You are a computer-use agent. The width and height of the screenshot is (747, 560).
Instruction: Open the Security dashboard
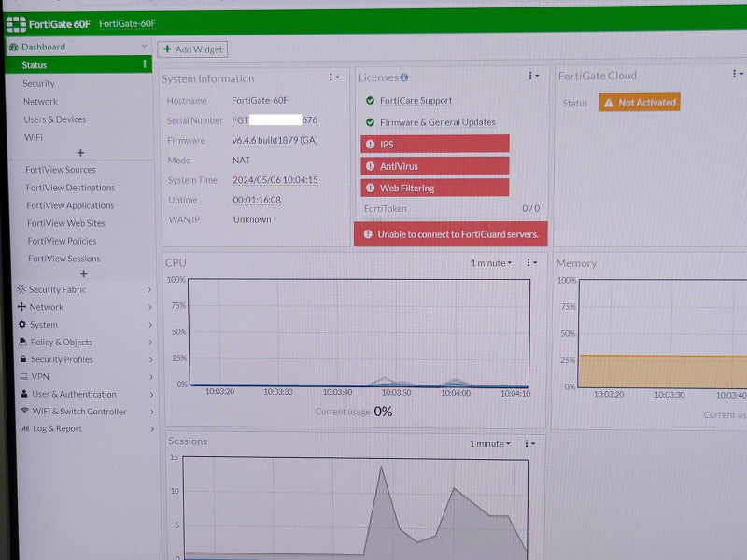tap(38, 83)
